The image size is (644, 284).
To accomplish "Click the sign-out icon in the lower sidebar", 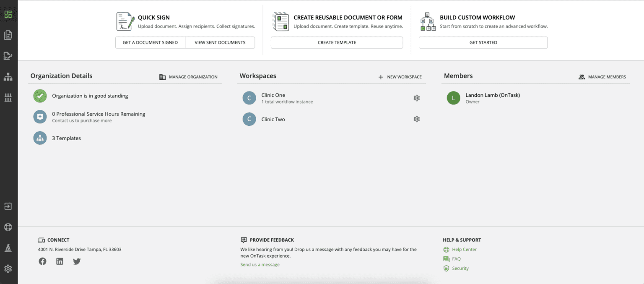I will pyautogui.click(x=8, y=206).
